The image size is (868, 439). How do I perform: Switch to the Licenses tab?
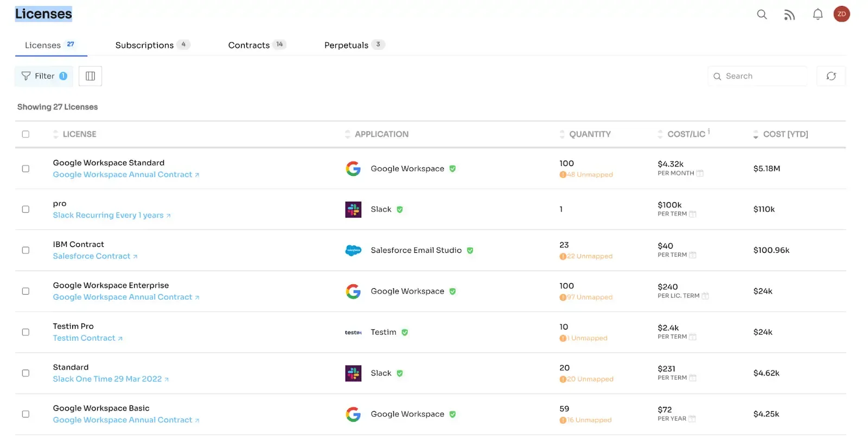(x=50, y=45)
